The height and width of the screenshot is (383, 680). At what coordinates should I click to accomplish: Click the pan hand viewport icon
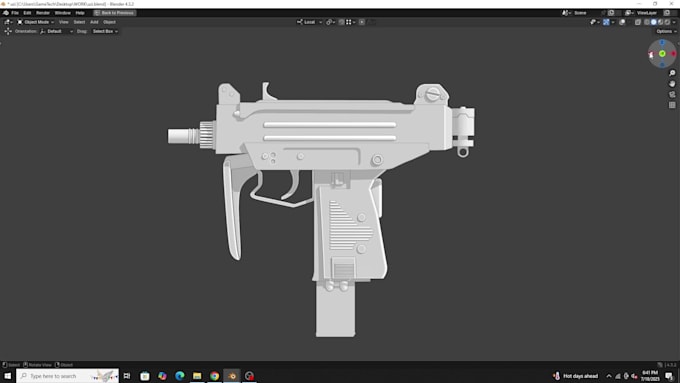672,84
